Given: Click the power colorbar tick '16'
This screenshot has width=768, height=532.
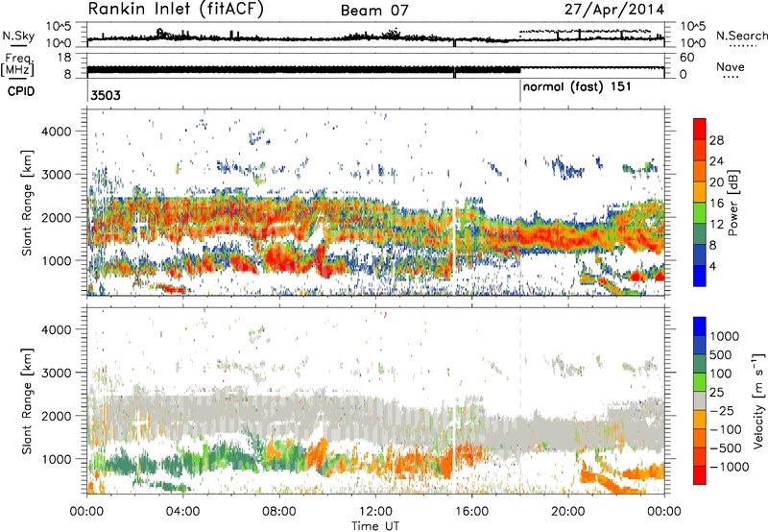Looking at the screenshot, I should 716,204.
